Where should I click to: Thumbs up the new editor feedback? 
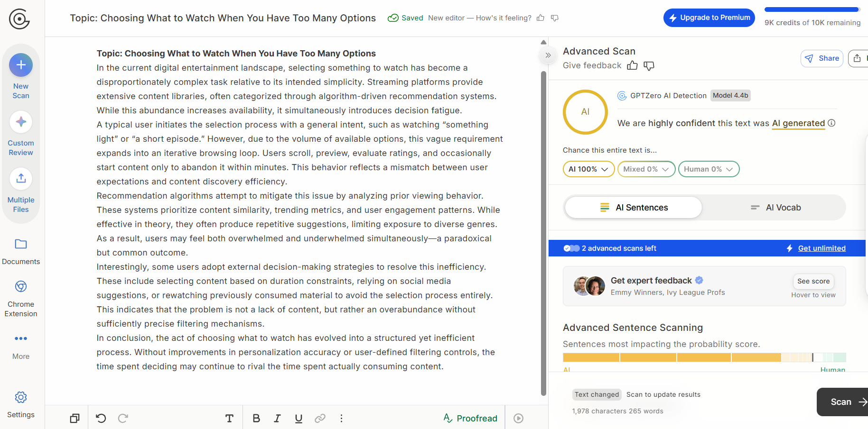coord(541,18)
